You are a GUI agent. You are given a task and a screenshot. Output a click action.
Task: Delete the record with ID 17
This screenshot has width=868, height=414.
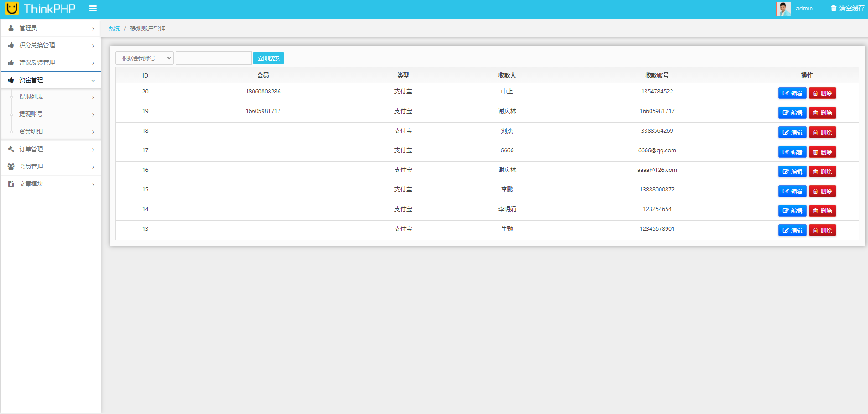pyautogui.click(x=822, y=152)
